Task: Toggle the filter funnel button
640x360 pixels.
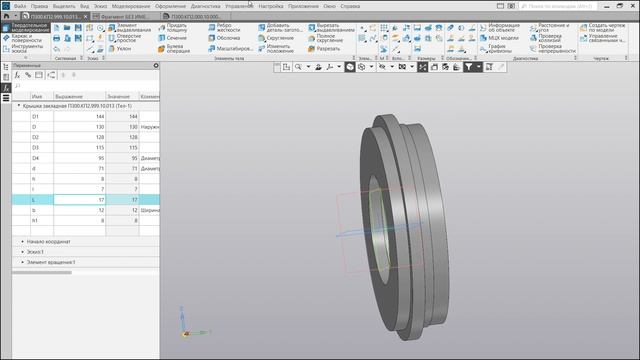Action: 469,67
